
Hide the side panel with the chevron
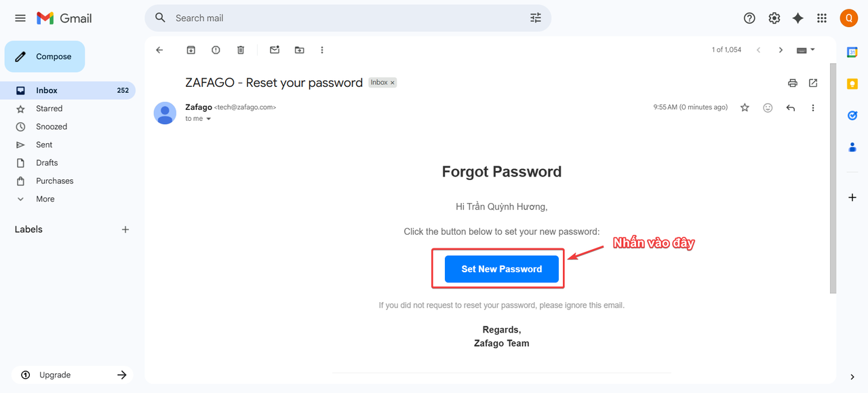point(852,377)
